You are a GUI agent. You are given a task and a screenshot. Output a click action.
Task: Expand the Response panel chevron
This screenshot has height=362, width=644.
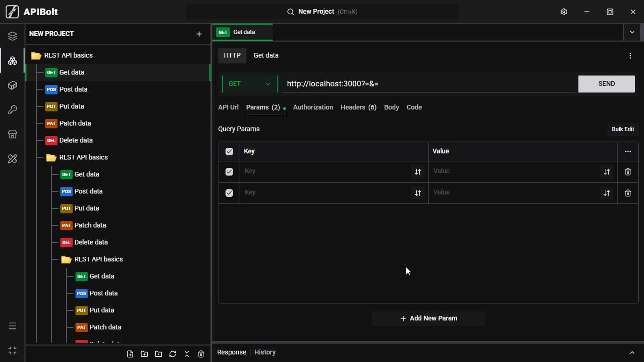tap(632, 353)
